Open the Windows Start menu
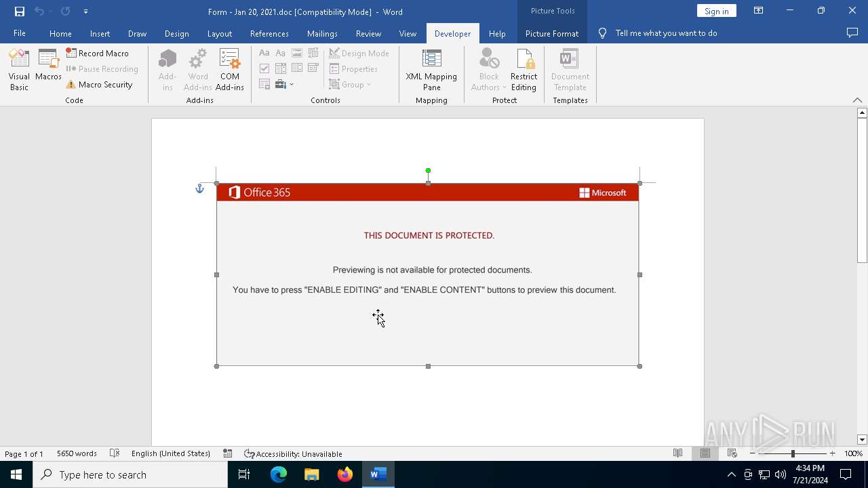The image size is (868, 488). point(16,474)
